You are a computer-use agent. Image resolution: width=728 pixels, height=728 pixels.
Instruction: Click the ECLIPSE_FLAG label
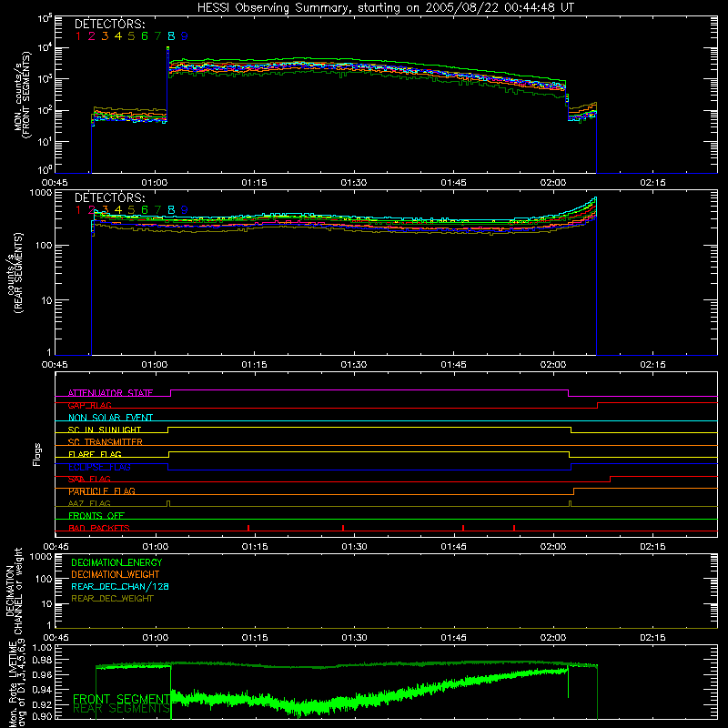(x=99, y=467)
